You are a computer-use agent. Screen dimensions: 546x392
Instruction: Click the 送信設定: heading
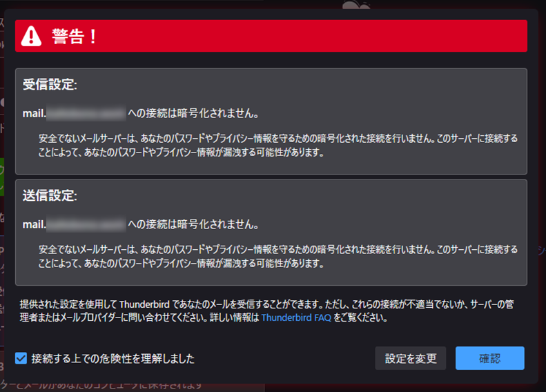[x=50, y=195]
